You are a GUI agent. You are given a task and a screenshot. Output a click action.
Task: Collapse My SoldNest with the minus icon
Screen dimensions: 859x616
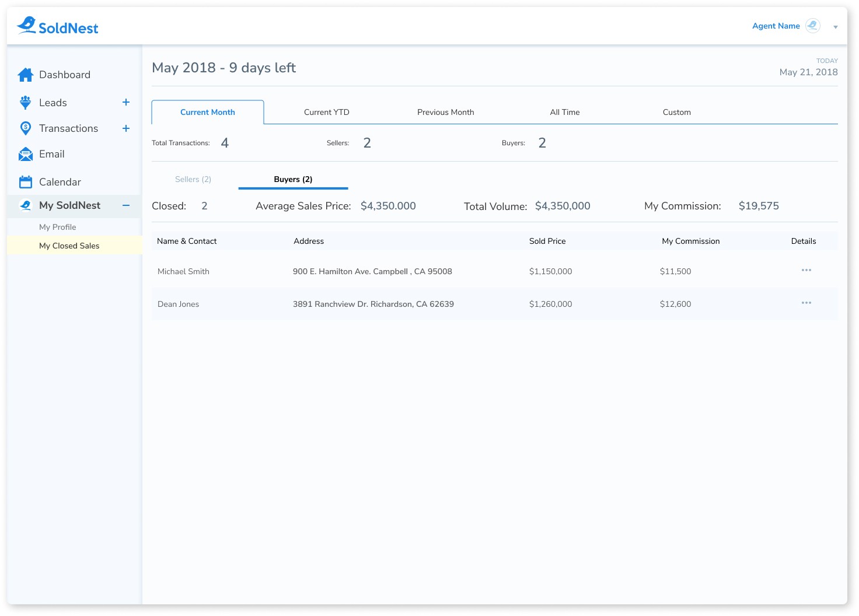[x=125, y=205]
